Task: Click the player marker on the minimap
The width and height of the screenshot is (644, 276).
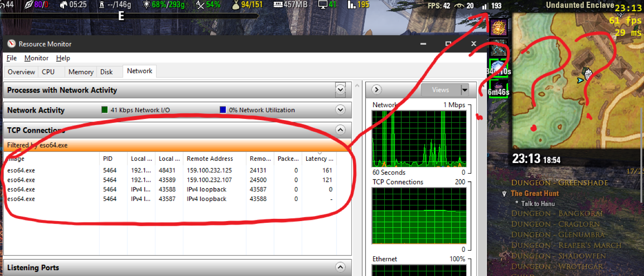Action: pos(580,80)
